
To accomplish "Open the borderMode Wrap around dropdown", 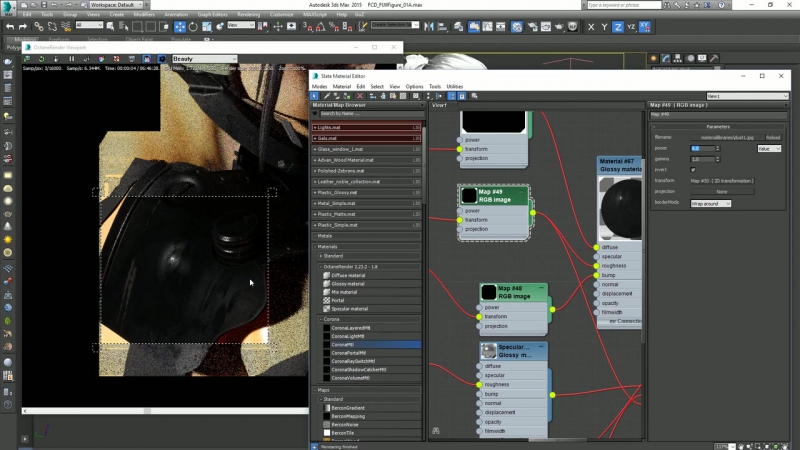I will coord(710,203).
